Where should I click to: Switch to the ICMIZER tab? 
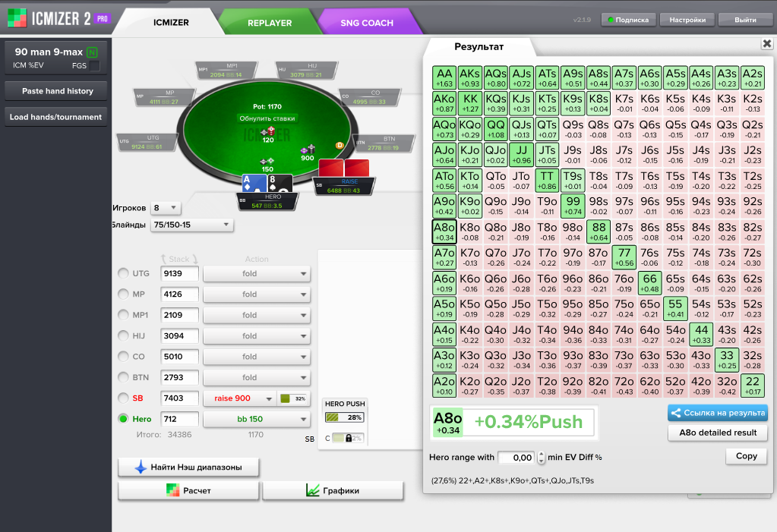tap(171, 23)
